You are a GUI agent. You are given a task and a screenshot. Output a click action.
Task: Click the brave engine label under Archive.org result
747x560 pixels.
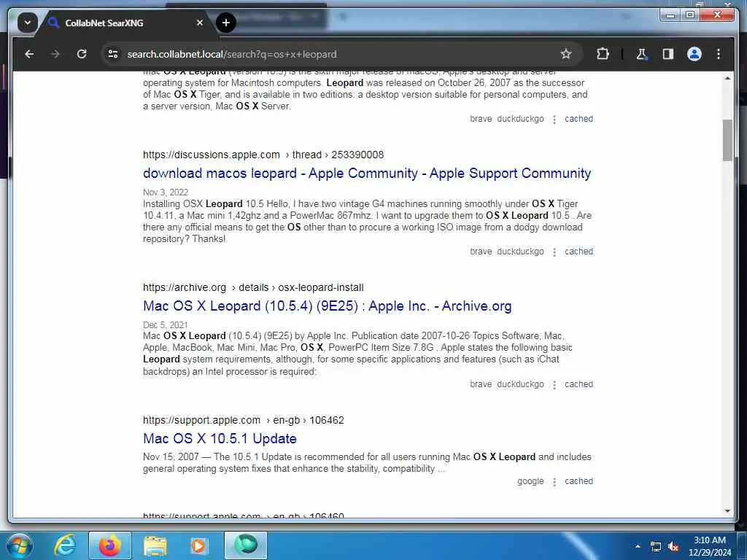481,384
